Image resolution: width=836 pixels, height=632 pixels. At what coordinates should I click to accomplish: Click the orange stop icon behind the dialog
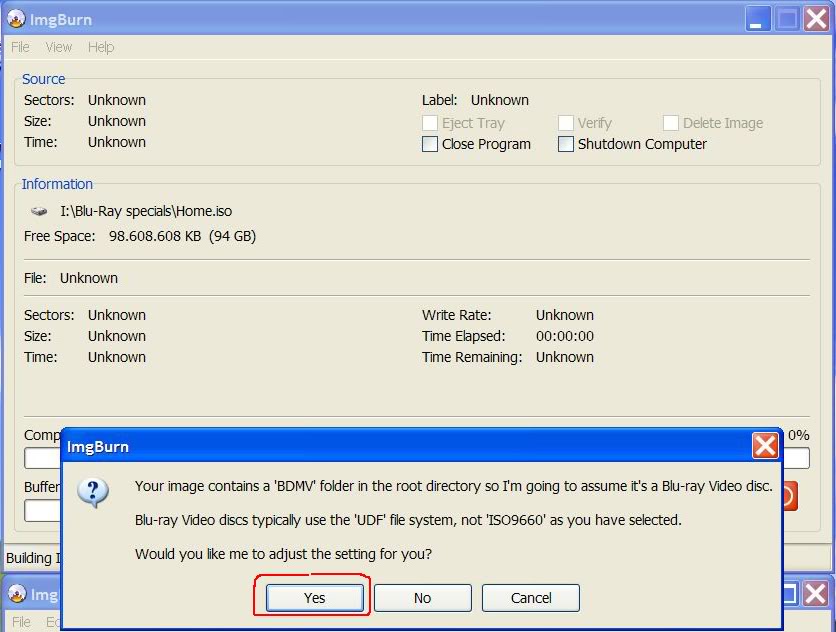tap(787, 496)
